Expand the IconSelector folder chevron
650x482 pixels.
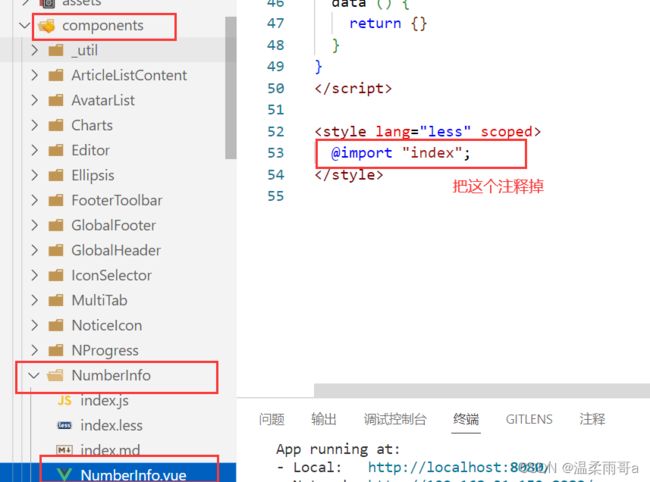point(35,275)
